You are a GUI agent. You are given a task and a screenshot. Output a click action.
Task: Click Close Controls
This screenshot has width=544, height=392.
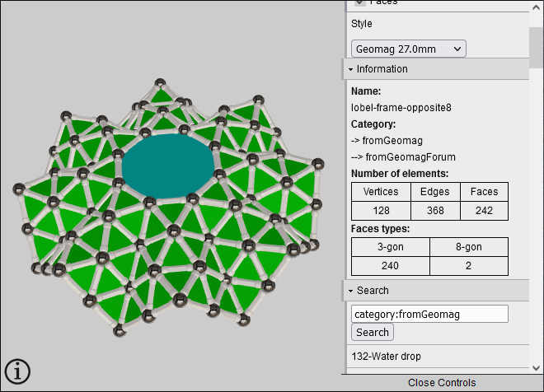coord(442,383)
